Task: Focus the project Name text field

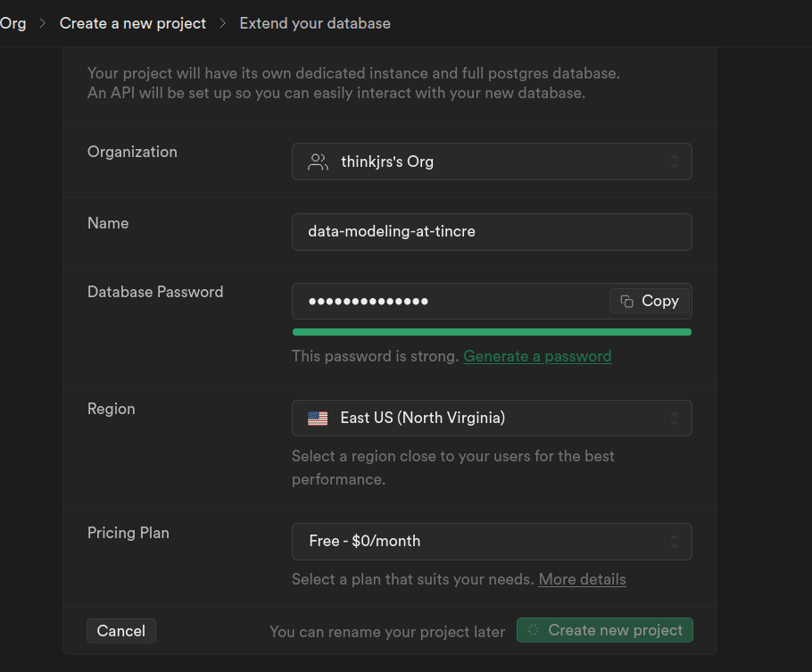Action: click(x=491, y=231)
